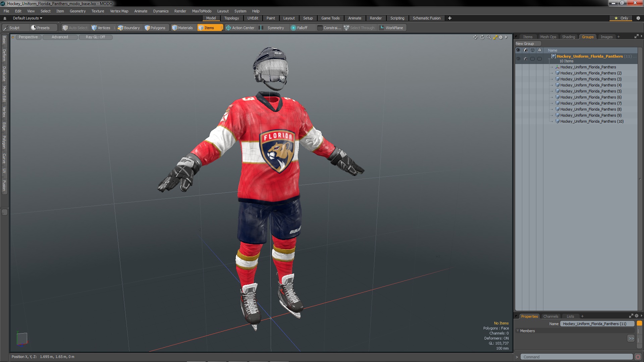
Task: Toggle Ray GL Off button
Action: 95,37
